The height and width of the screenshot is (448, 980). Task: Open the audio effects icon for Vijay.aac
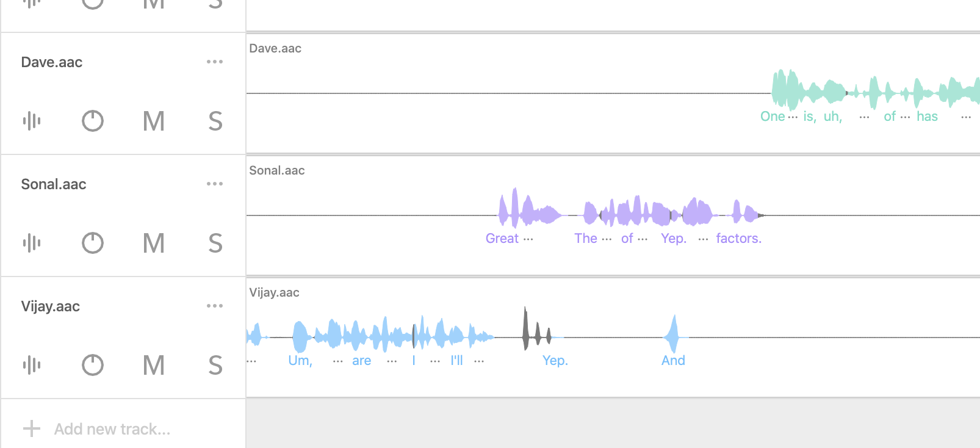pyautogui.click(x=32, y=365)
